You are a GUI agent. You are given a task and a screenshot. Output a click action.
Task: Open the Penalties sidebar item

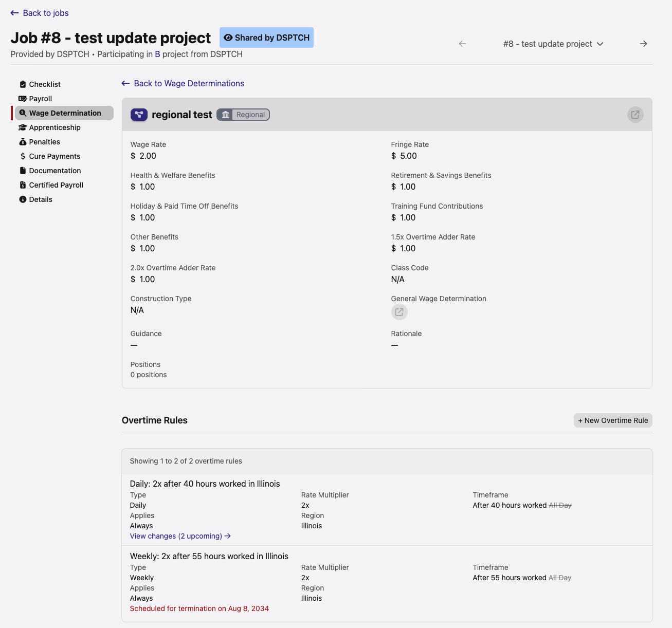(x=64, y=142)
